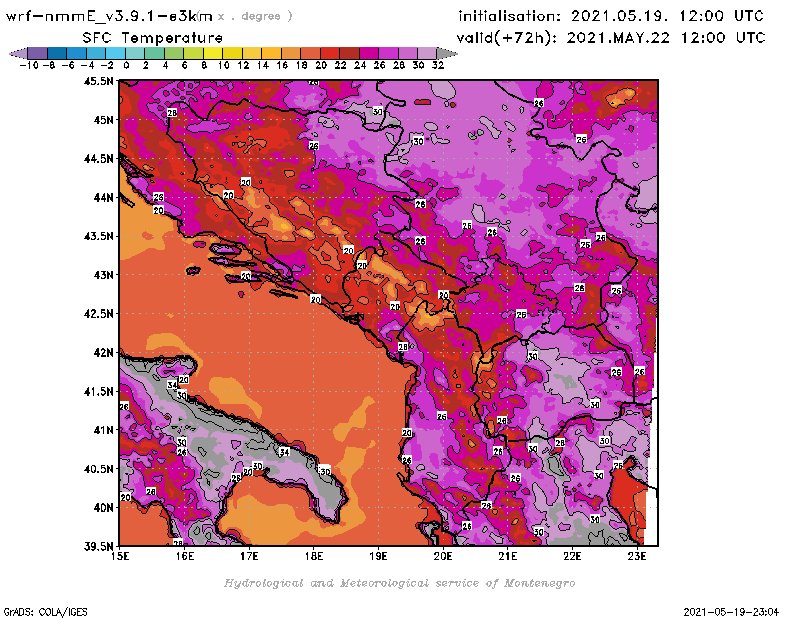Click the legend swatch between -8 and -6
Viewport: 800px width, 618px height.
(x=57, y=53)
